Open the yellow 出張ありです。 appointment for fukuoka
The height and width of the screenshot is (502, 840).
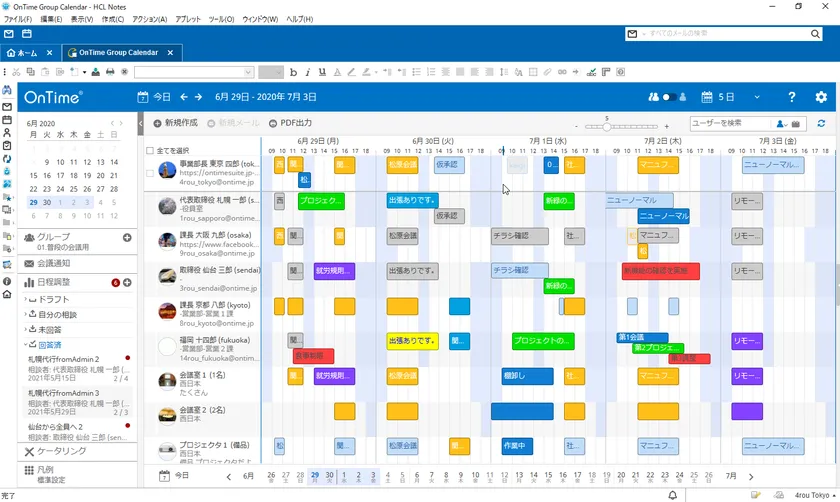tap(412, 341)
